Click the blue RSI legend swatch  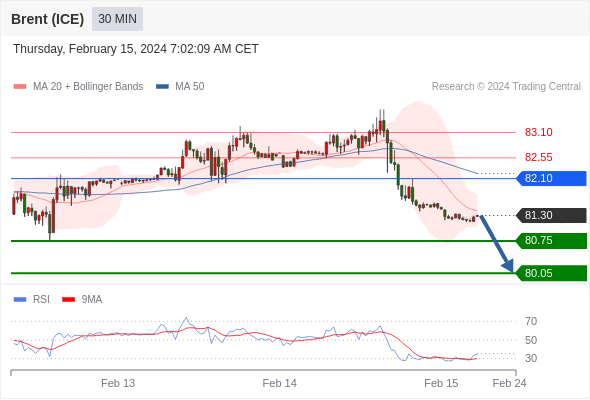point(20,300)
